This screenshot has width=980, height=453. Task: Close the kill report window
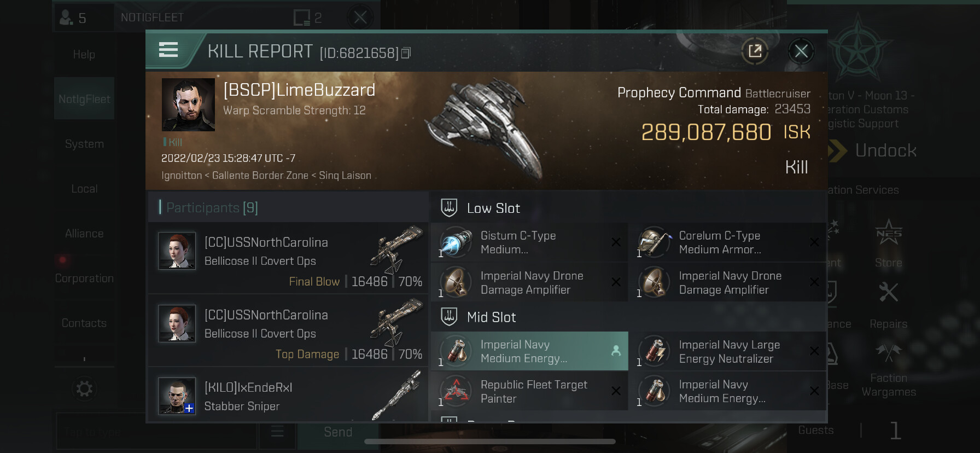801,51
